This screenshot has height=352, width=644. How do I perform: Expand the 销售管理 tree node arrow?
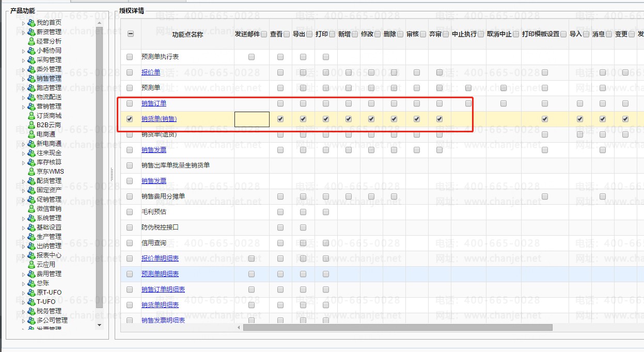pyautogui.click(x=23, y=79)
